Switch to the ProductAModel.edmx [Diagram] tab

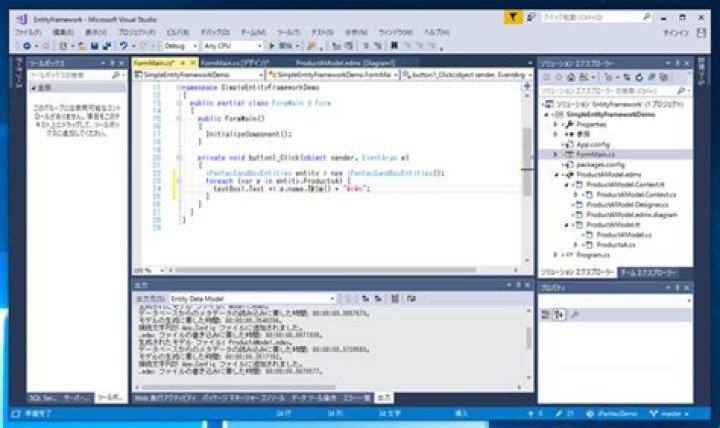345,63
